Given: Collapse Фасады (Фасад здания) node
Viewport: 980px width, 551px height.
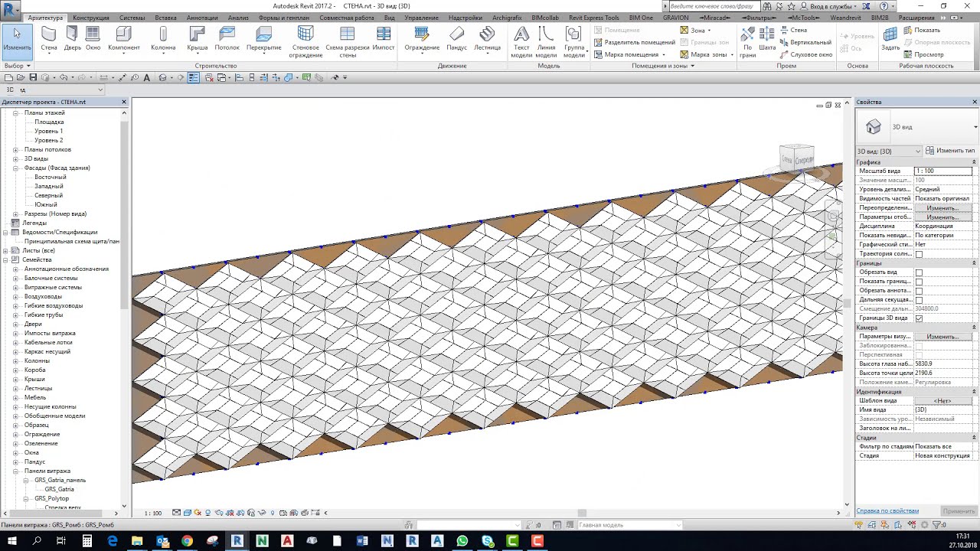Looking at the screenshot, I should coord(15,168).
